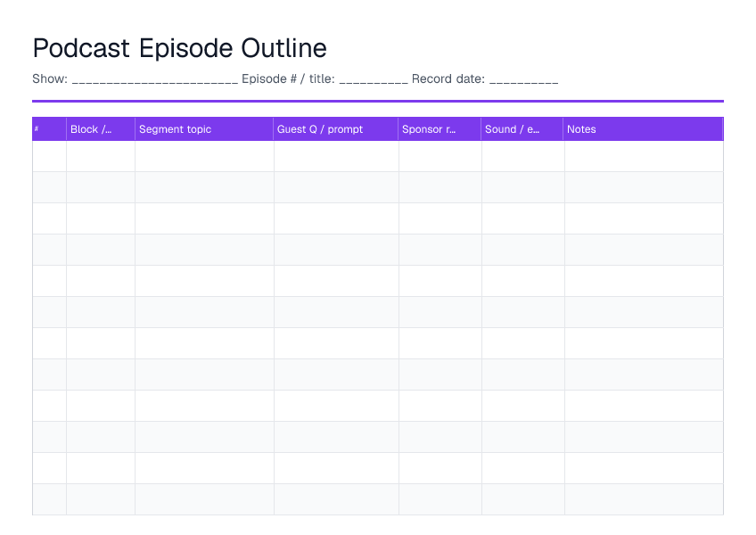Click the Podcast Episode Outline title
Screen dimensions: 756x535
tap(179, 48)
